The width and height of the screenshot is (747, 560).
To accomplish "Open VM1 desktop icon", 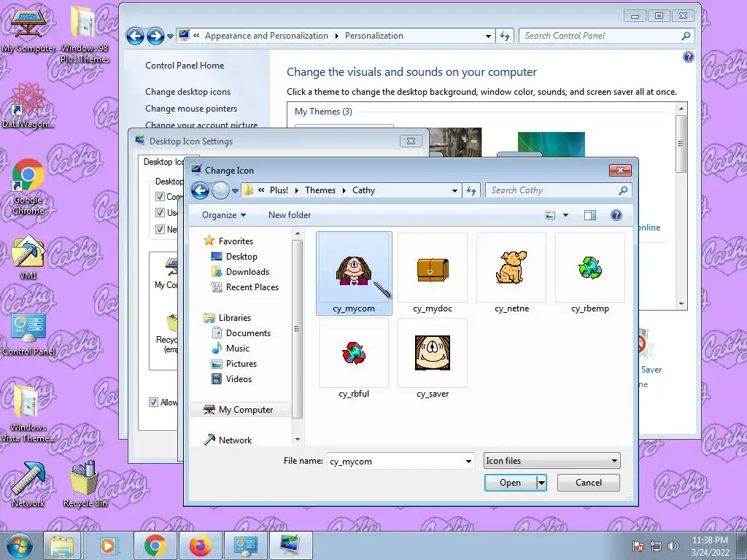I will (x=28, y=257).
